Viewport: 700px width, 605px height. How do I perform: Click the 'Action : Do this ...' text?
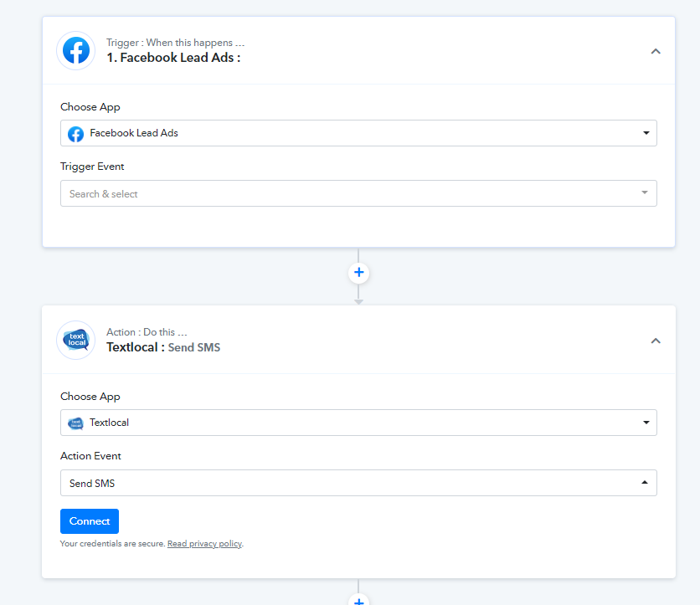click(x=147, y=332)
